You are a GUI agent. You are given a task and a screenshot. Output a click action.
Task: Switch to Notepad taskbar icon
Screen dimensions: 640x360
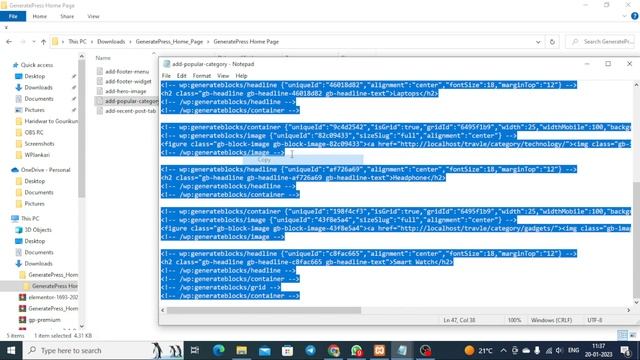point(402,351)
